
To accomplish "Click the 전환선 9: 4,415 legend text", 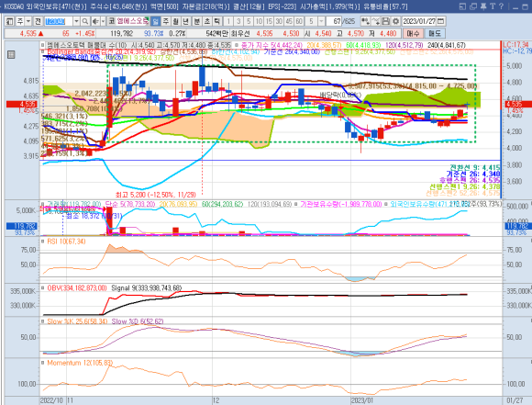I will tap(475, 167).
